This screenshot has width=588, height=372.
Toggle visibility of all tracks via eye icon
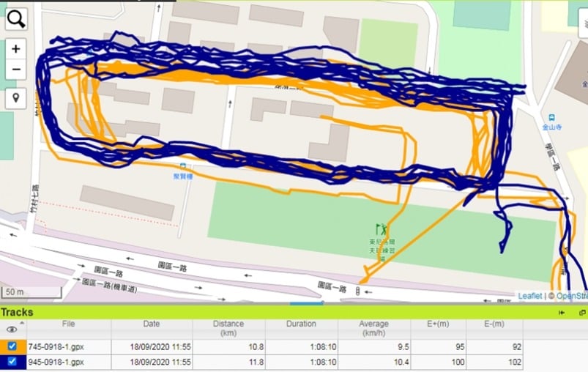[12, 330]
